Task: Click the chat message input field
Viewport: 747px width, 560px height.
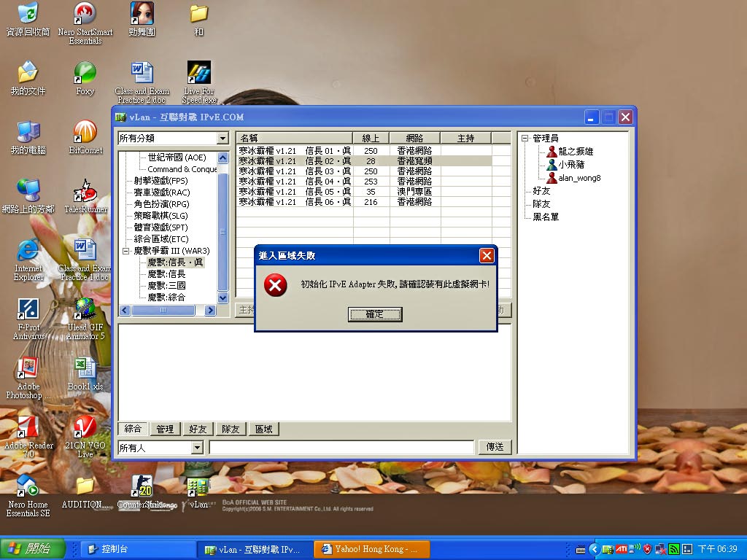Action: (341, 448)
